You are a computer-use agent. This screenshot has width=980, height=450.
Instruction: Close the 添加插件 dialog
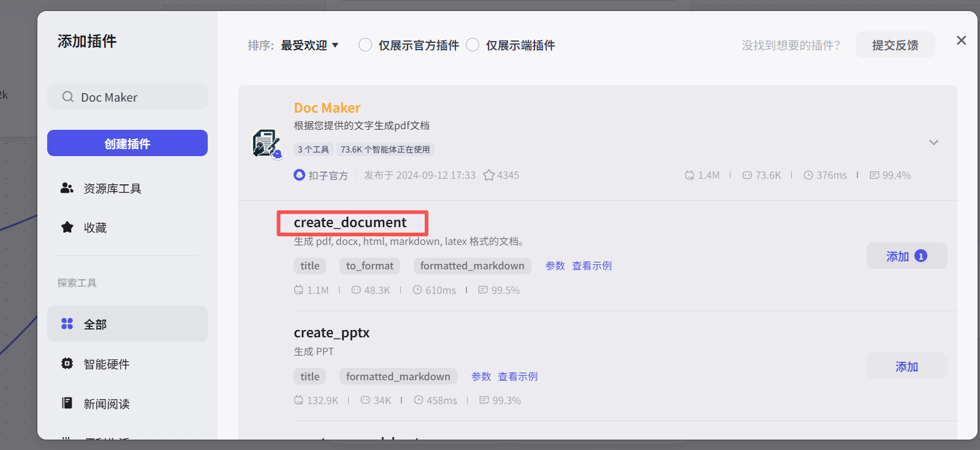coord(961,40)
